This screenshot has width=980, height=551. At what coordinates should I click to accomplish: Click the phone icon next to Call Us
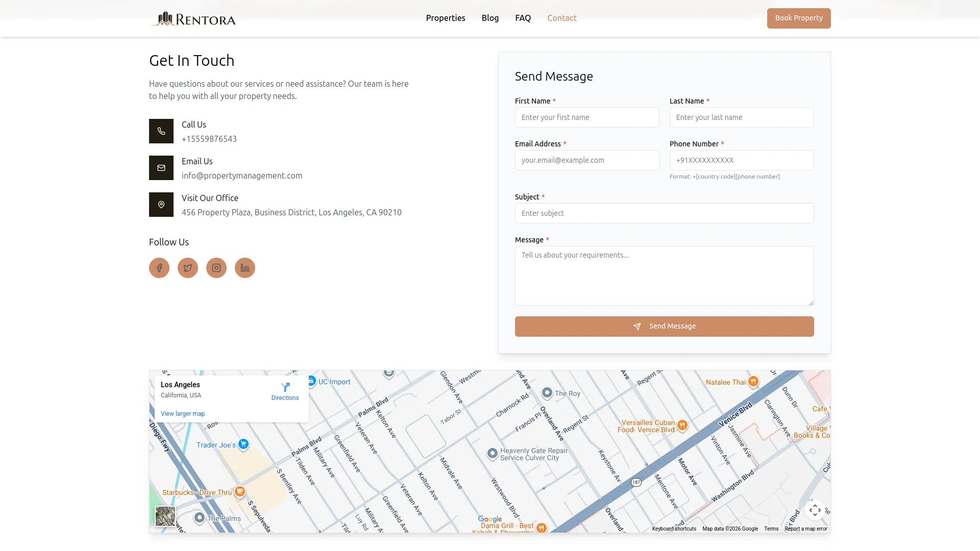point(161,131)
